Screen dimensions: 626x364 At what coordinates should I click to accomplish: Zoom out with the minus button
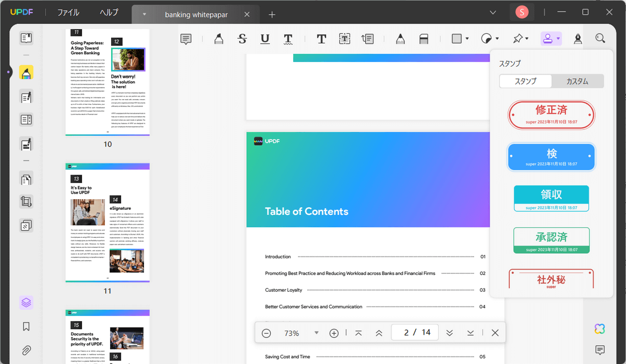coord(266,333)
